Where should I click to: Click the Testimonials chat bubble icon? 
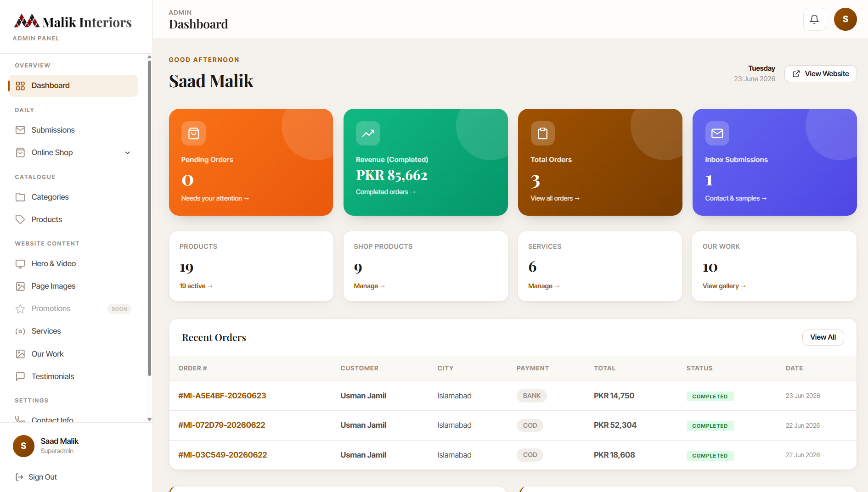click(x=20, y=376)
